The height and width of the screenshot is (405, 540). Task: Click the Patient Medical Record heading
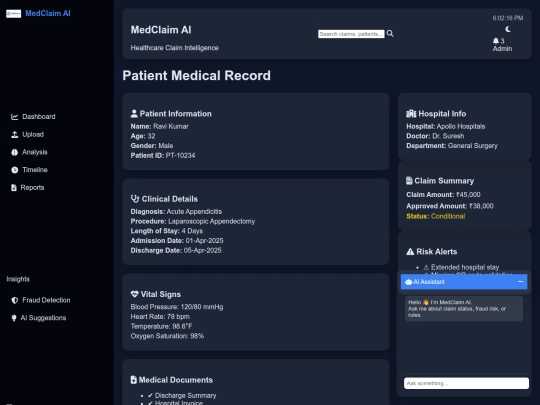click(x=197, y=76)
